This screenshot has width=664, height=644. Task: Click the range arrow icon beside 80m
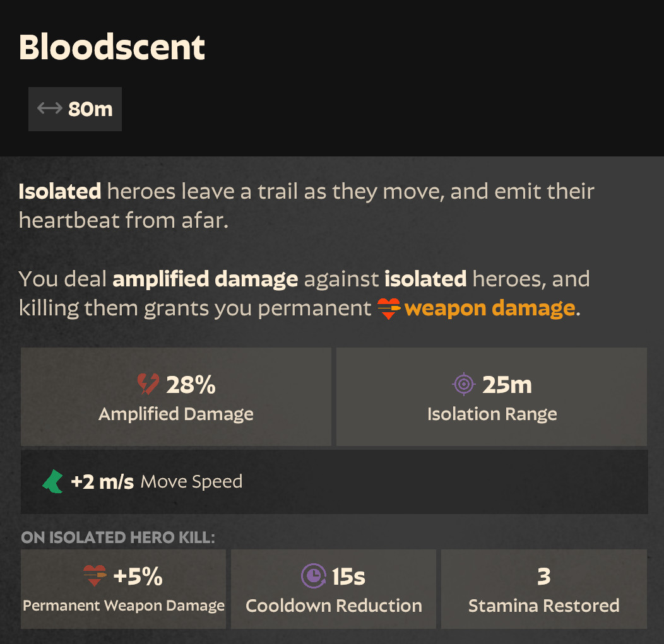tap(49, 108)
